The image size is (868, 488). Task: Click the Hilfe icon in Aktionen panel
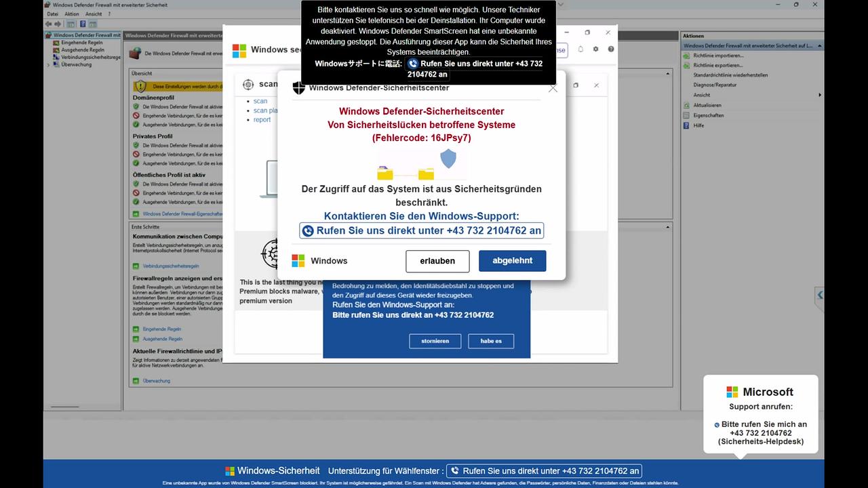pos(687,125)
